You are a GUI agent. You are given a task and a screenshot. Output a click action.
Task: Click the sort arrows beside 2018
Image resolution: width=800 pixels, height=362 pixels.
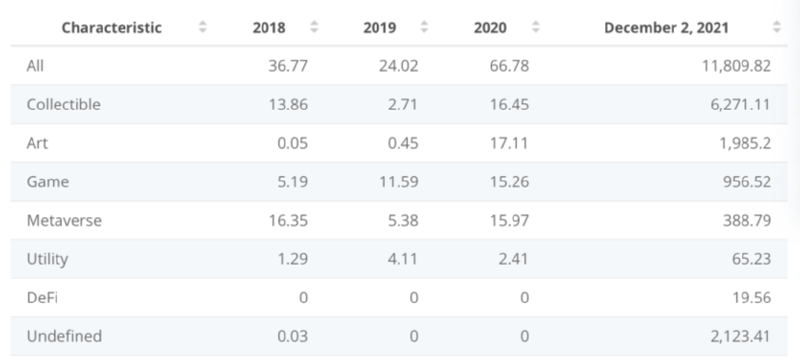coord(314,27)
